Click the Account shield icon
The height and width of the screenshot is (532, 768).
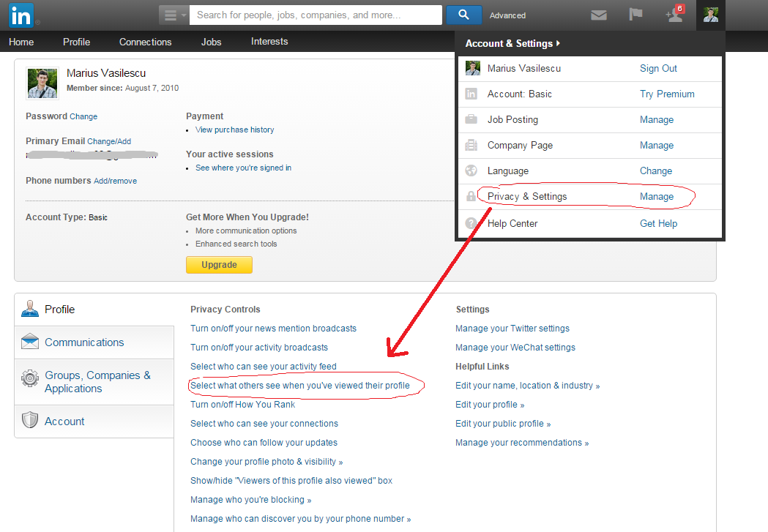pyautogui.click(x=30, y=420)
